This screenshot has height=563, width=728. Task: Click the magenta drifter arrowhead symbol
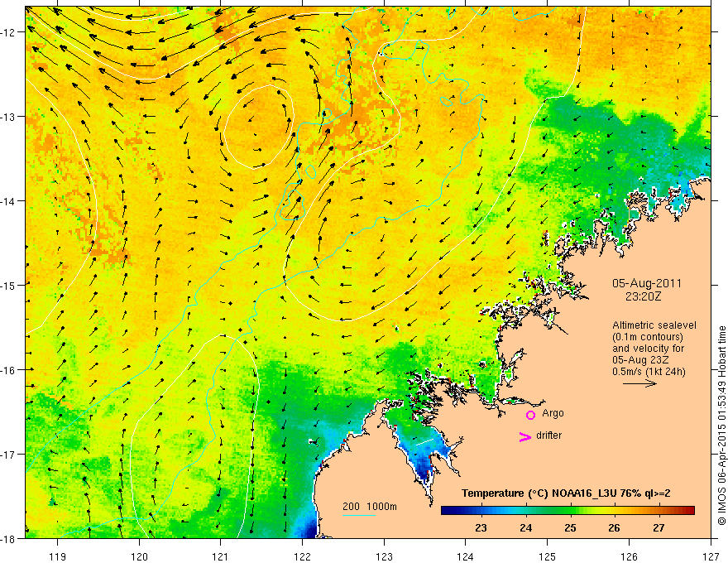(525, 436)
